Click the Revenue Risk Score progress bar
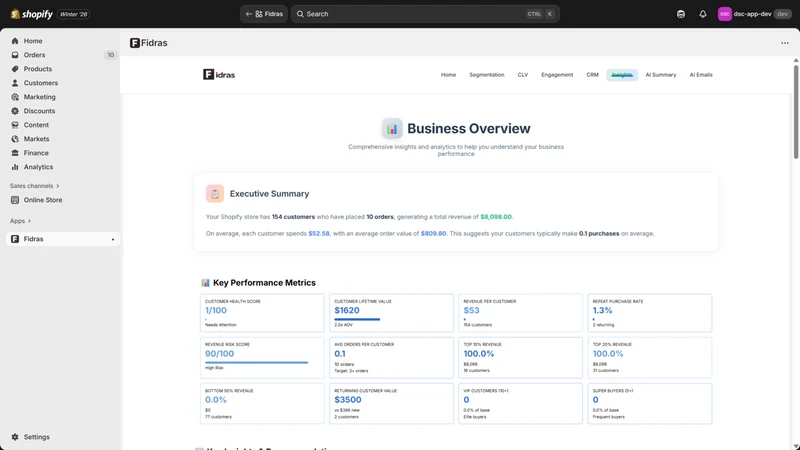This screenshot has width=800, height=450. pyautogui.click(x=257, y=362)
